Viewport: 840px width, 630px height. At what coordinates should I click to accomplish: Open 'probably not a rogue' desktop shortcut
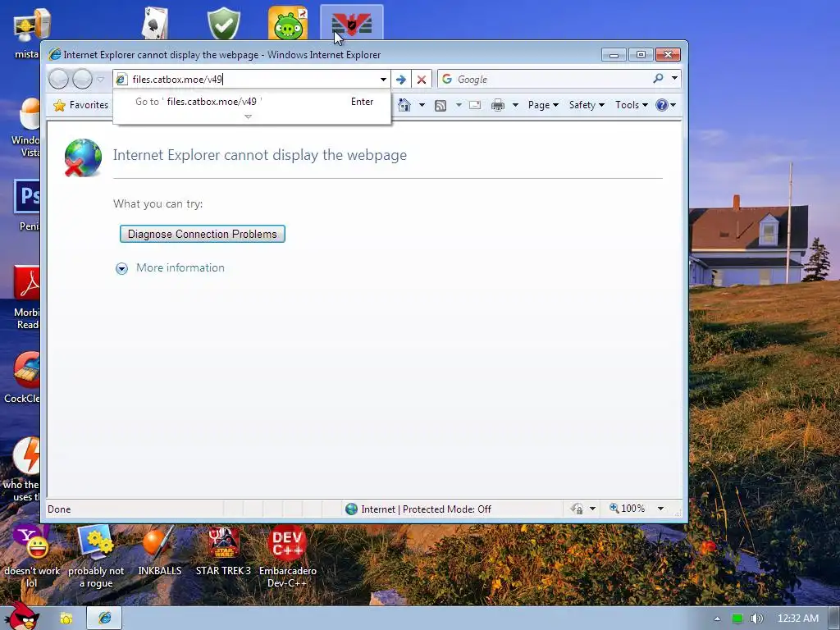tap(96, 557)
